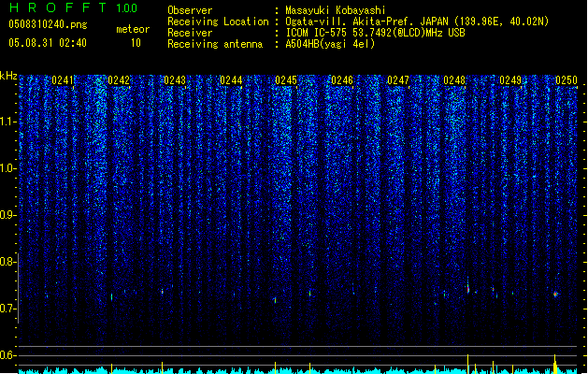Click the red meteor echo near 0250
Image resolution: width=588 pixels, height=374 pixels.
556,295
